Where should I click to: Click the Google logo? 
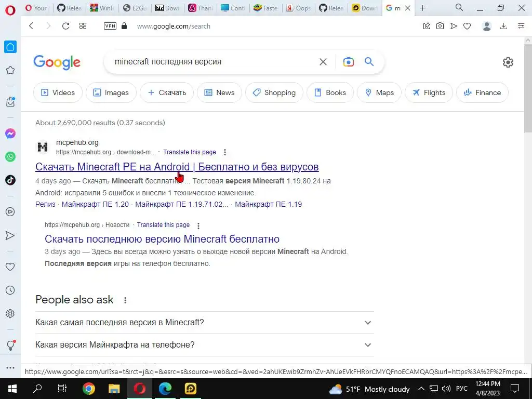coord(57,62)
